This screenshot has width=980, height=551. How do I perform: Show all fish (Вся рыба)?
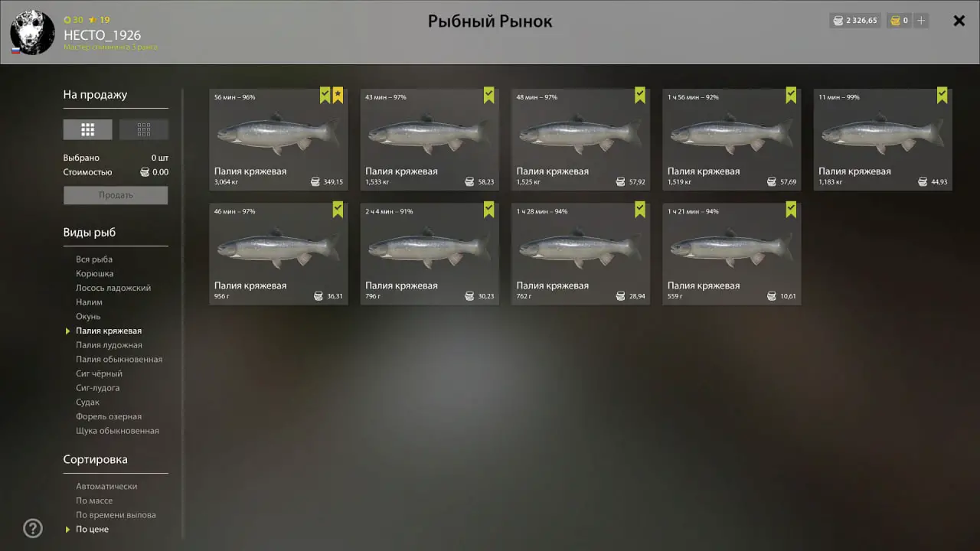coord(94,259)
